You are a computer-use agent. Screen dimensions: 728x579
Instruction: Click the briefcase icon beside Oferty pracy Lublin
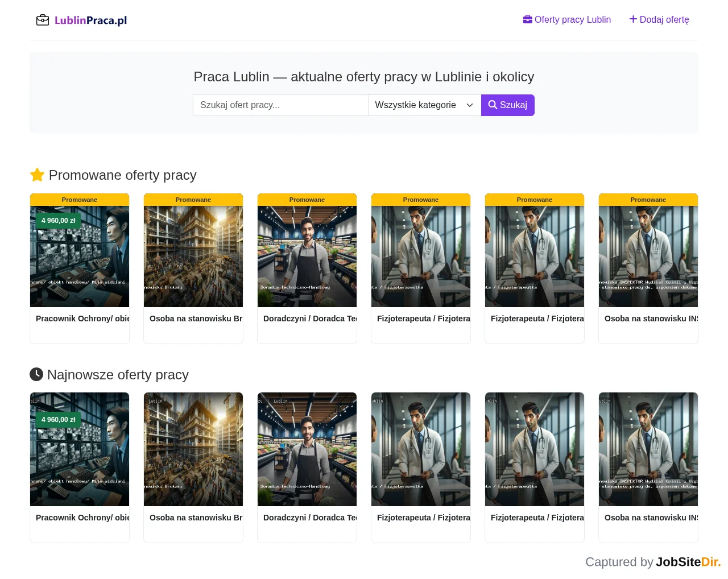click(528, 19)
